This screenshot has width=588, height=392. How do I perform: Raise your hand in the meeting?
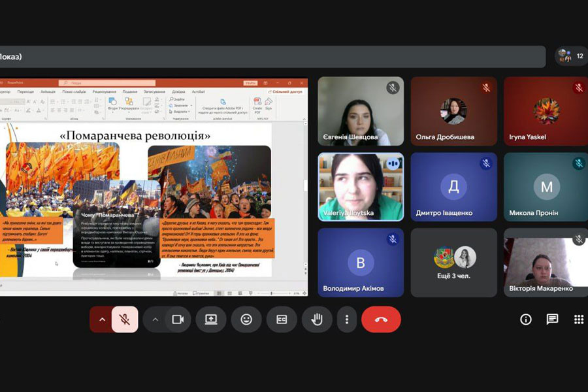pos(317,319)
